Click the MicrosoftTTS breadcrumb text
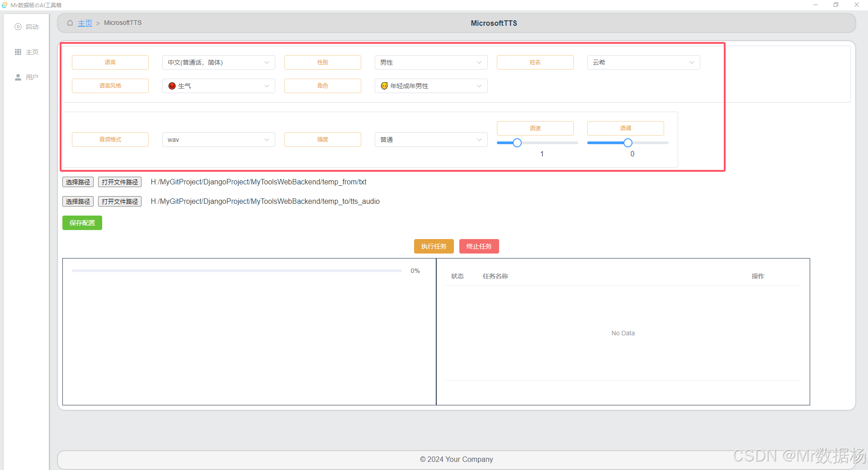 coord(123,23)
